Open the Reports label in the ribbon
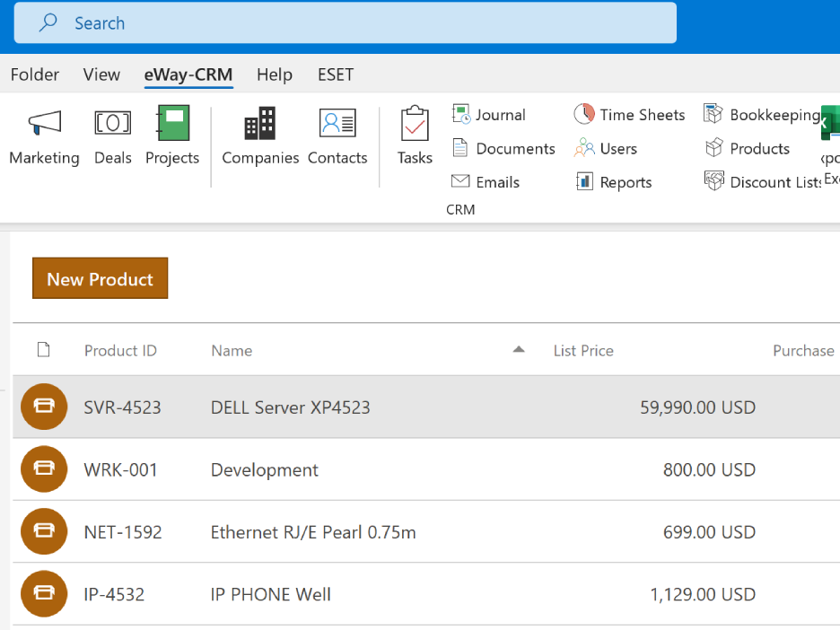840x630 pixels. coord(626,182)
